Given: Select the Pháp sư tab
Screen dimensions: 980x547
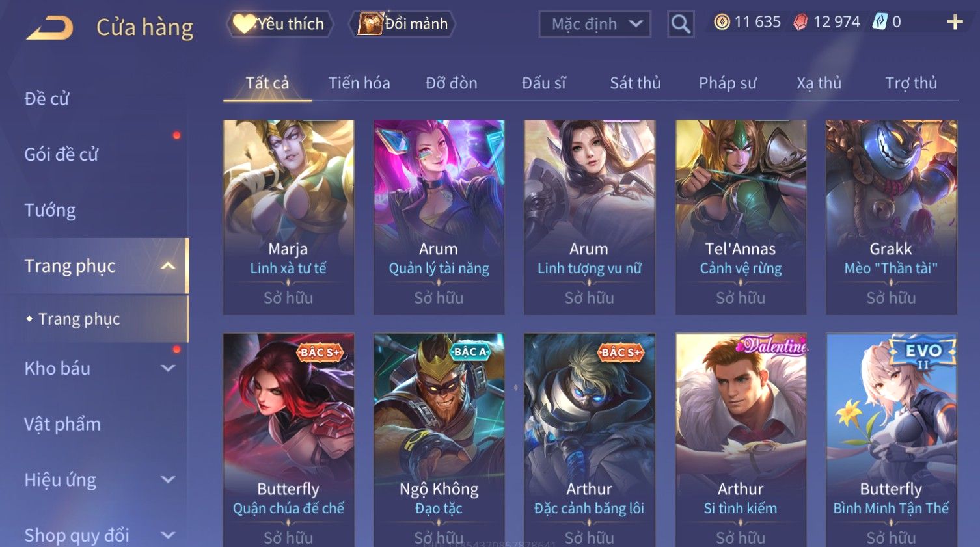Looking at the screenshot, I should click(x=728, y=83).
